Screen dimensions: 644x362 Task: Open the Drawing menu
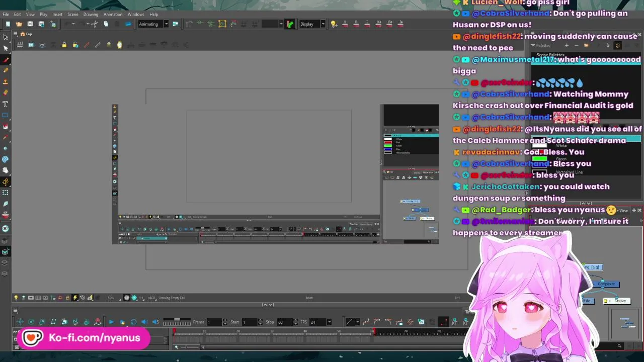point(91,14)
